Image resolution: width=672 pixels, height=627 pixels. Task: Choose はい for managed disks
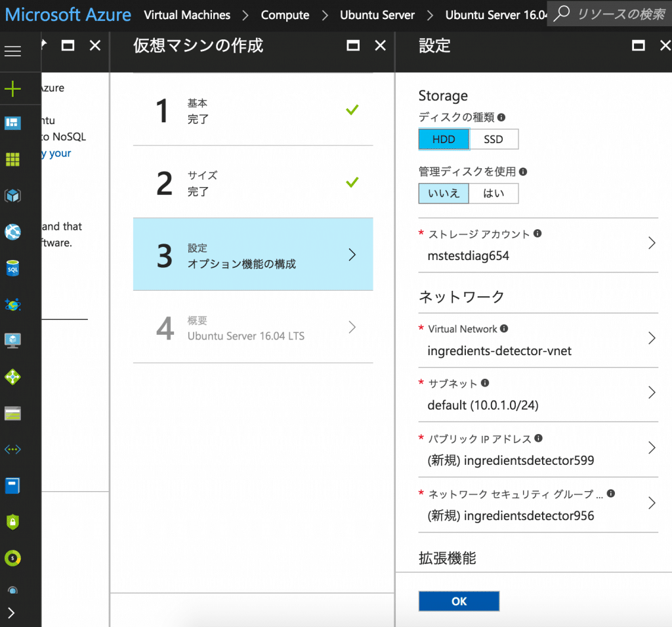pos(493,194)
